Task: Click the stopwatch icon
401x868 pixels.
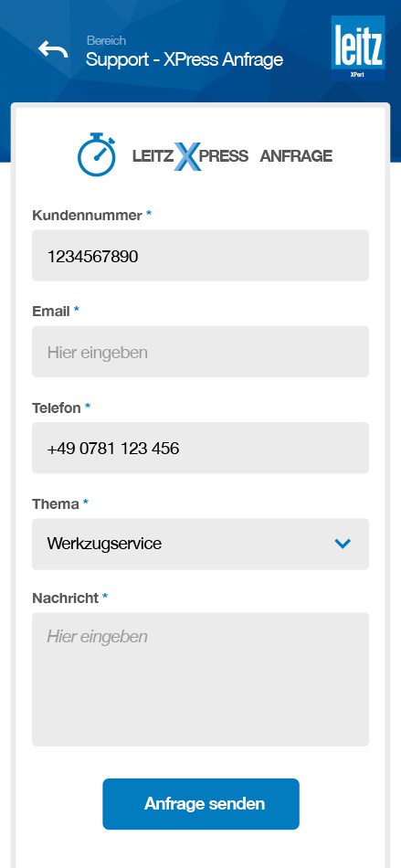Action: (x=97, y=154)
